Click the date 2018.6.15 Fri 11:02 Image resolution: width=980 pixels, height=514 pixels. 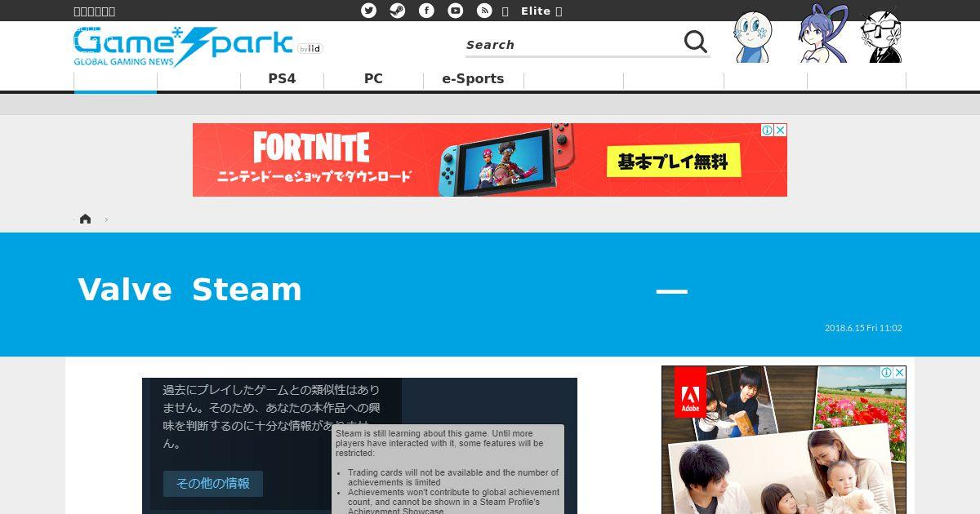point(863,328)
